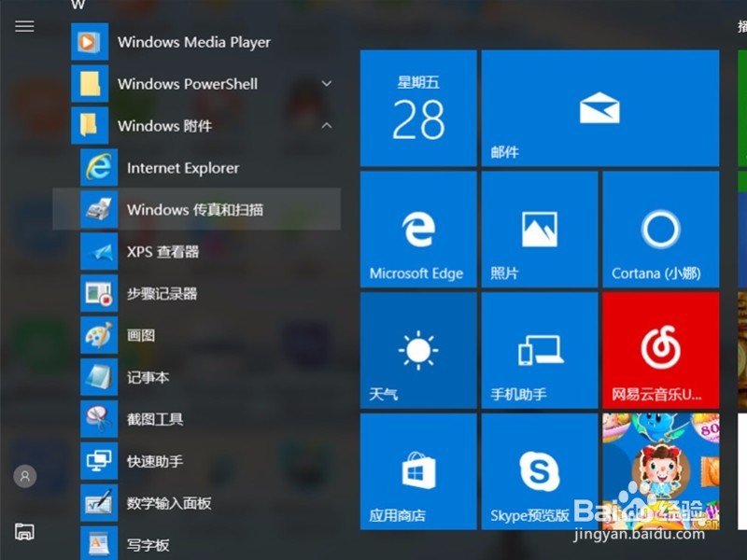Click the Internet Explorer icon
The image size is (747, 560).
pyautogui.click(x=99, y=168)
